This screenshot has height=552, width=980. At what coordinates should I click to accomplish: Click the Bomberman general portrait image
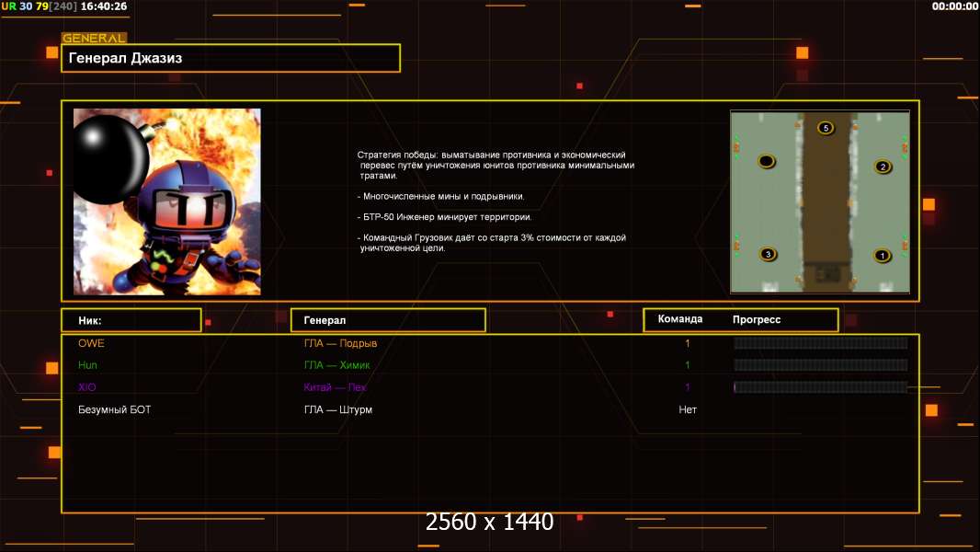pos(167,201)
